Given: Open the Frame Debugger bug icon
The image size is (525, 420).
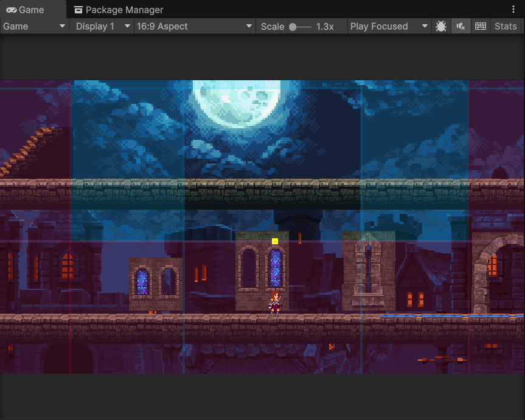Looking at the screenshot, I should pos(441,26).
